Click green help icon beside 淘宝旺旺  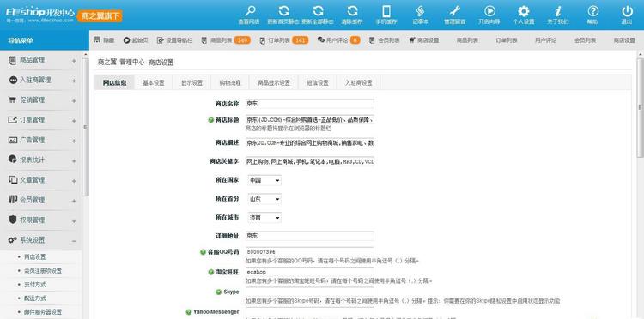coord(210,272)
